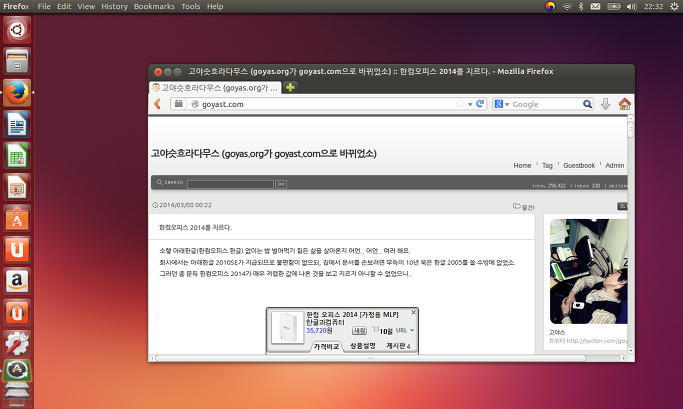Reload the page with refresh icon
This screenshot has height=409, width=683.
(480, 104)
